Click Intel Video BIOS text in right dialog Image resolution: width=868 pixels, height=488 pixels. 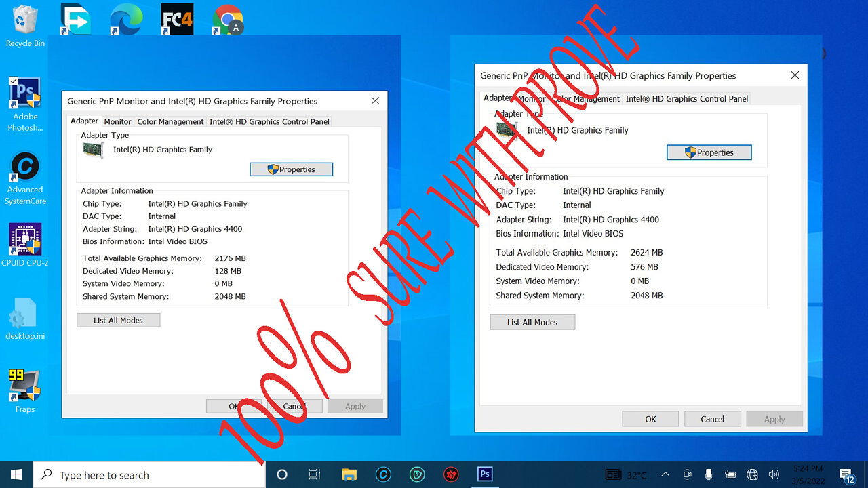593,233
